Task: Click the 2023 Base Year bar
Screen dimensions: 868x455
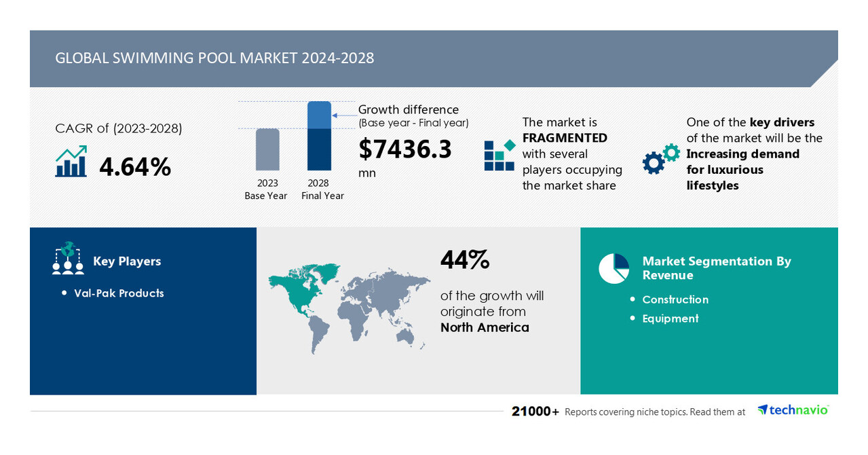Action: pos(266,149)
